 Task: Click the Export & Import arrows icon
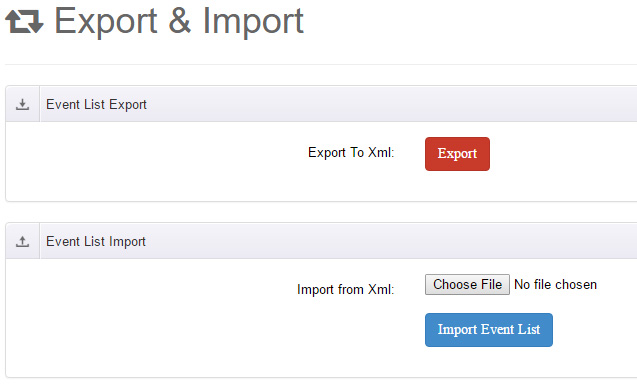coord(24,22)
